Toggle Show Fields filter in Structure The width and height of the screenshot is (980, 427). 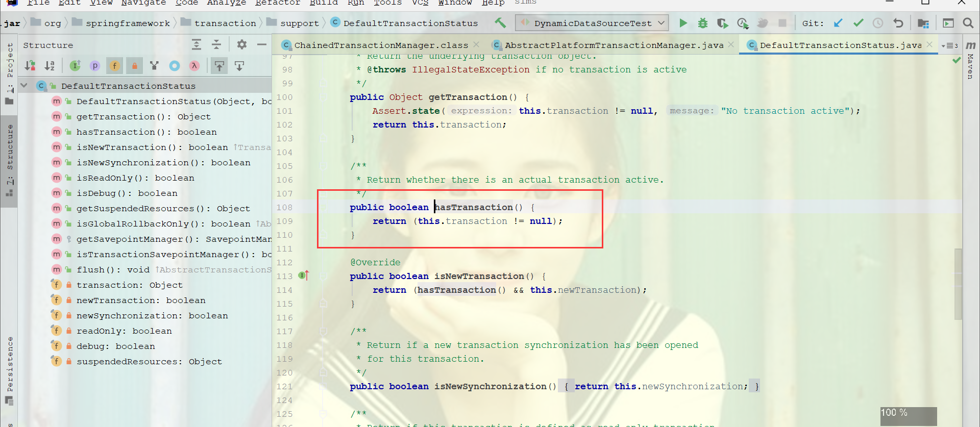click(x=114, y=66)
